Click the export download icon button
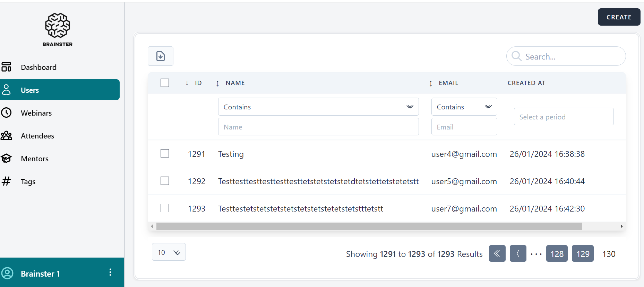The height and width of the screenshot is (287, 644). coord(160,56)
